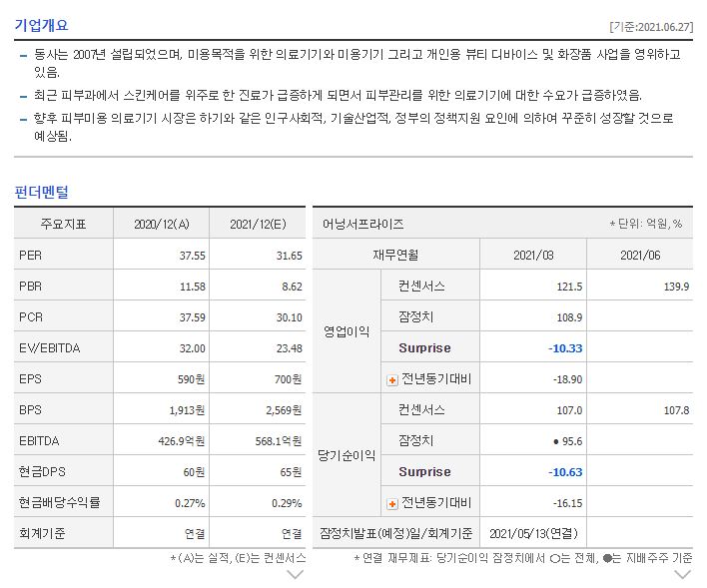Select the PER value 37.55
This screenshot has height=588, width=707.
pos(192,256)
